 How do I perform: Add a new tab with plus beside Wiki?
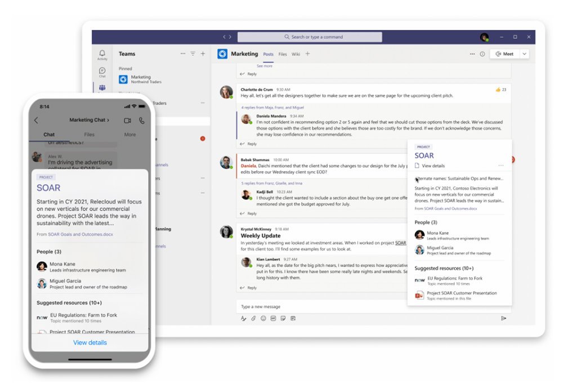pos(307,54)
